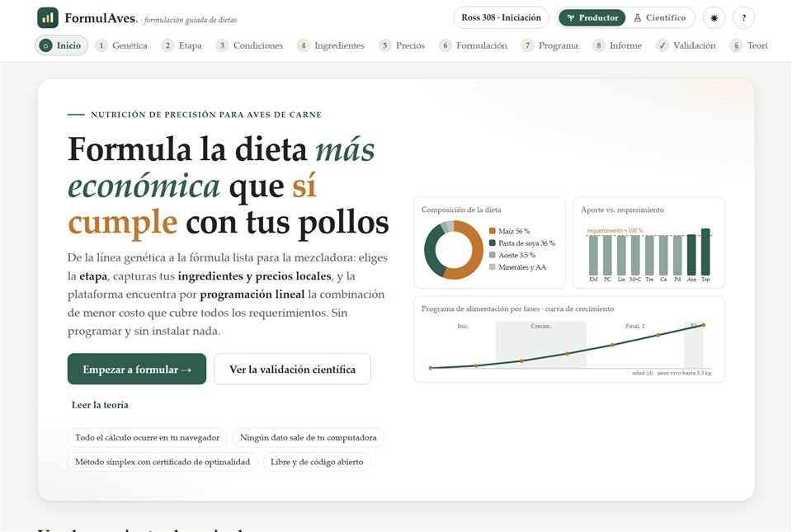The image size is (792, 532).
Task: Click Ver la validación científica button
Action: tap(292, 369)
